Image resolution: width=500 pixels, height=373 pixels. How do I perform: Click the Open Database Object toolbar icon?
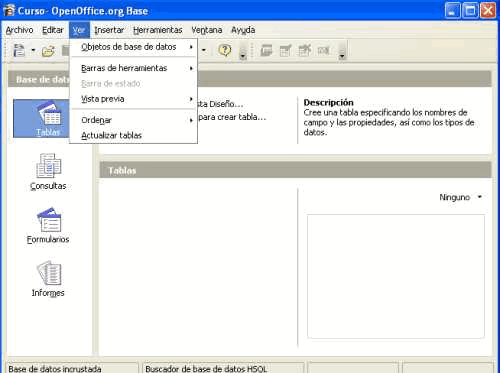click(x=266, y=51)
